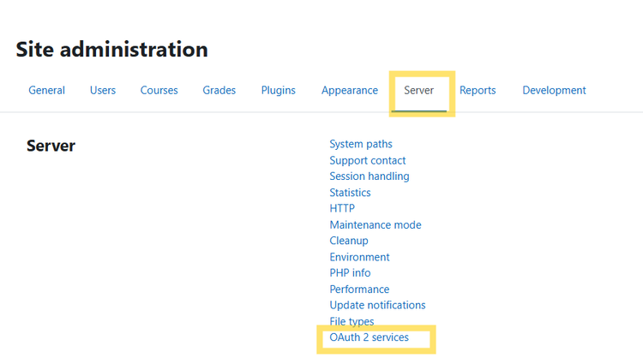Click the Support contact link

368,160
